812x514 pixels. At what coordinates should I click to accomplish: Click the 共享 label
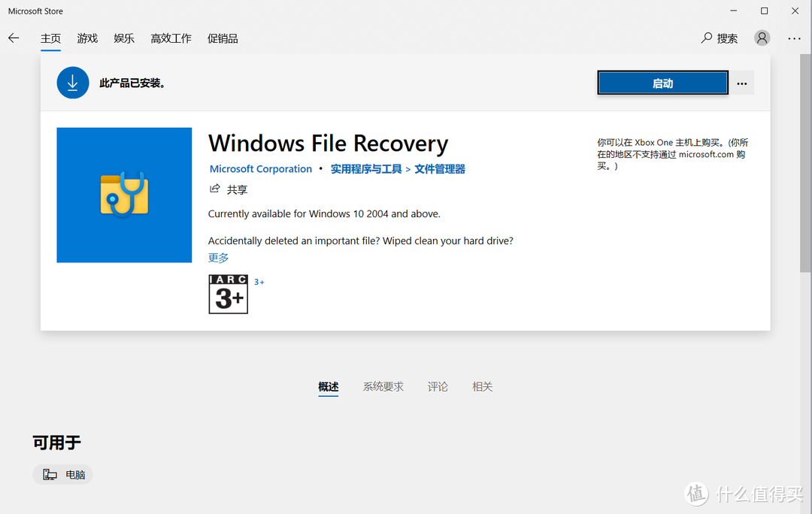tap(237, 189)
